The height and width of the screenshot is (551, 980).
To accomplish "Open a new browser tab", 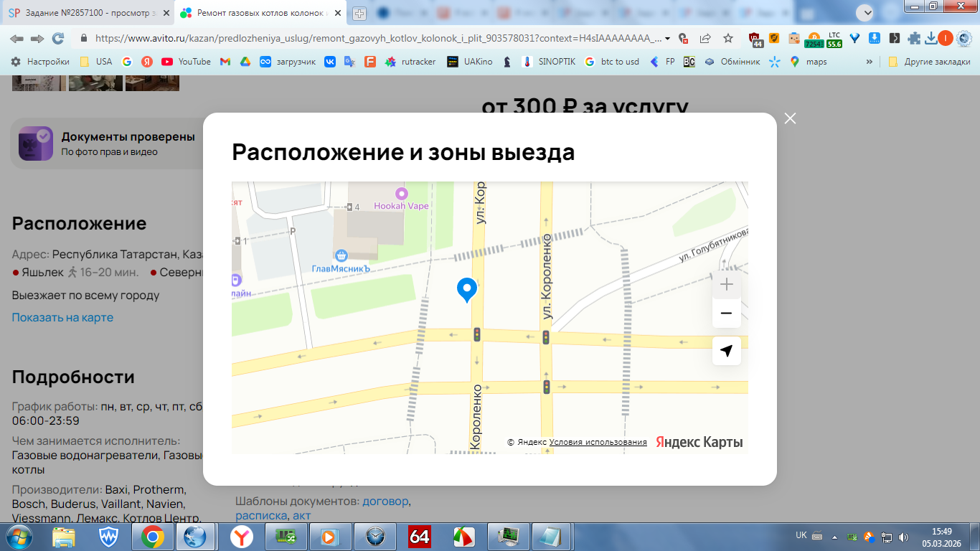I will pyautogui.click(x=359, y=13).
